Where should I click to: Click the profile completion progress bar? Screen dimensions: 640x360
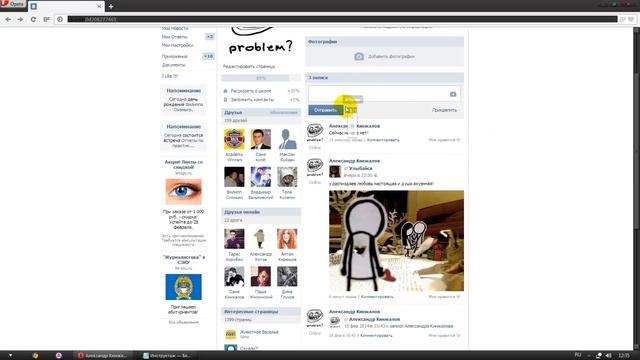coord(261,78)
